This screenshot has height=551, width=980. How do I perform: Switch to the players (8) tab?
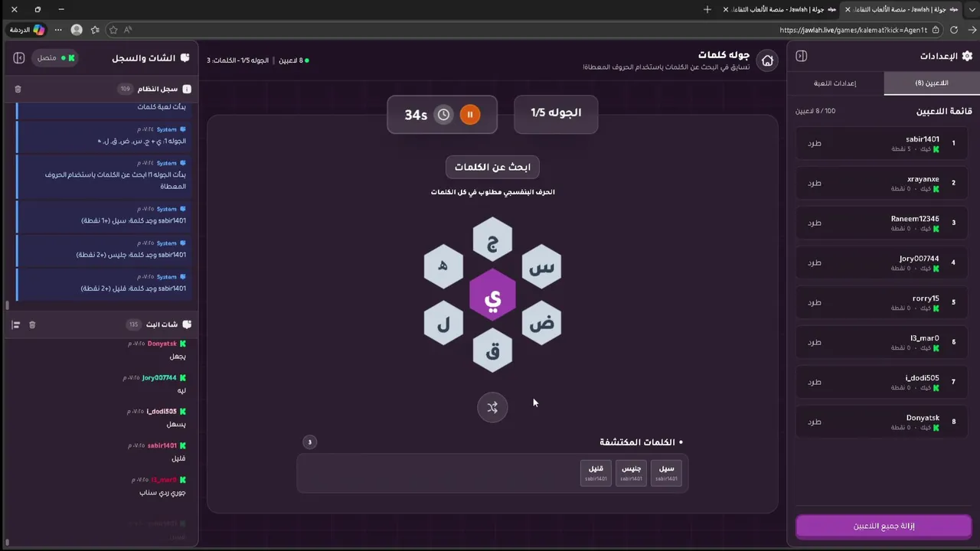[x=932, y=83]
